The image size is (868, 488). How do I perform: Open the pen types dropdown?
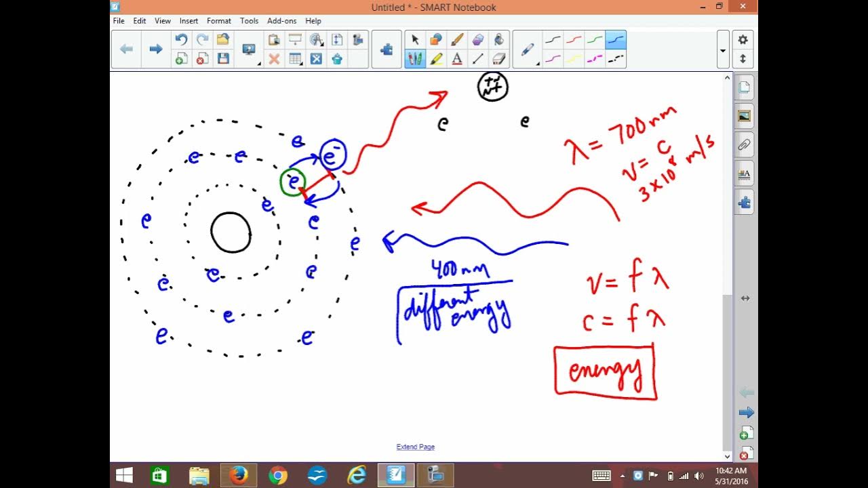528,49
